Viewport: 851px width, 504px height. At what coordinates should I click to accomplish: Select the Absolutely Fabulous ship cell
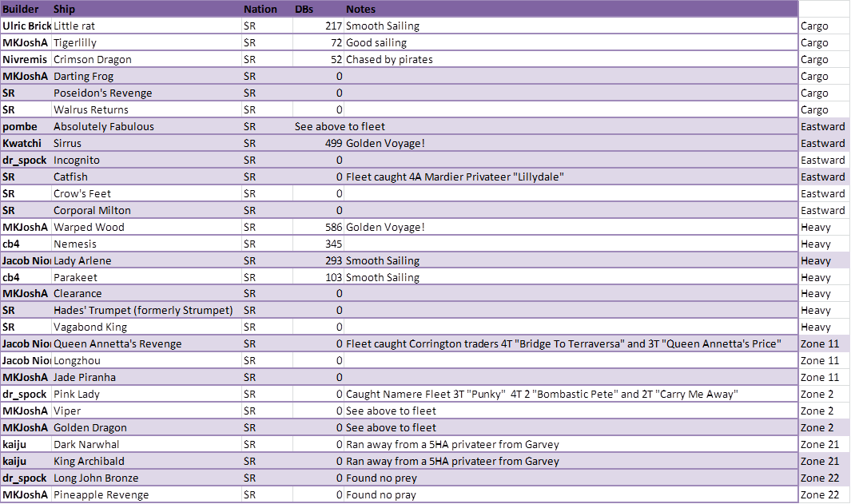[x=103, y=126]
